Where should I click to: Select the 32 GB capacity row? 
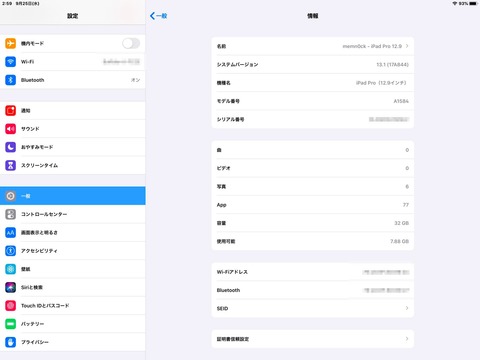[x=313, y=223]
